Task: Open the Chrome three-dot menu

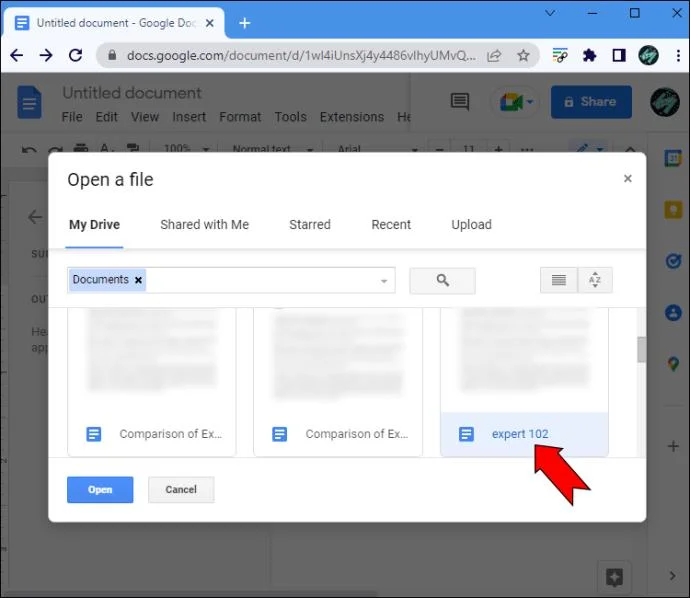Action: coord(678,55)
